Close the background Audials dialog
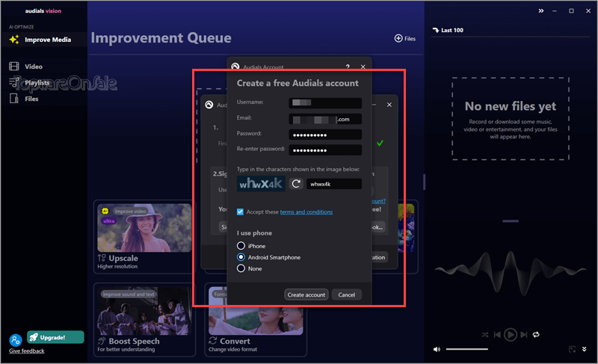Image resolution: width=598 pixels, height=364 pixels. pos(389,105)
